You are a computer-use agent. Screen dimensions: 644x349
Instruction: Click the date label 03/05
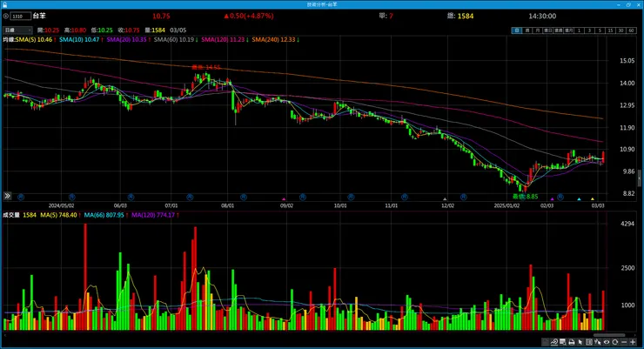pyautogui.click(x=178, y=30)
